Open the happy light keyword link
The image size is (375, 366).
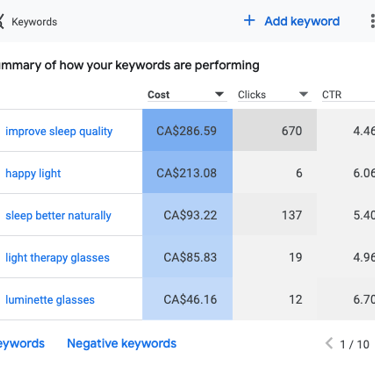33,173
